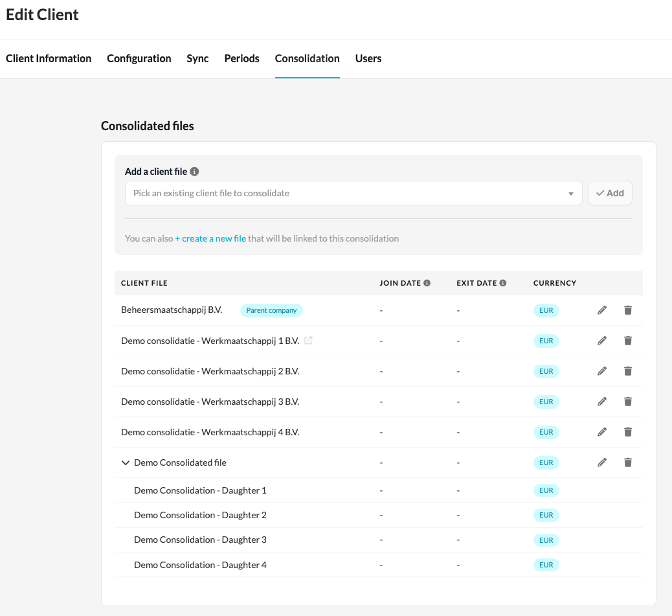Image resolution: width=672 pixels, height=616 pixels.
Task: Delete the Demo Consolidated file
Action: click(627, 462)
